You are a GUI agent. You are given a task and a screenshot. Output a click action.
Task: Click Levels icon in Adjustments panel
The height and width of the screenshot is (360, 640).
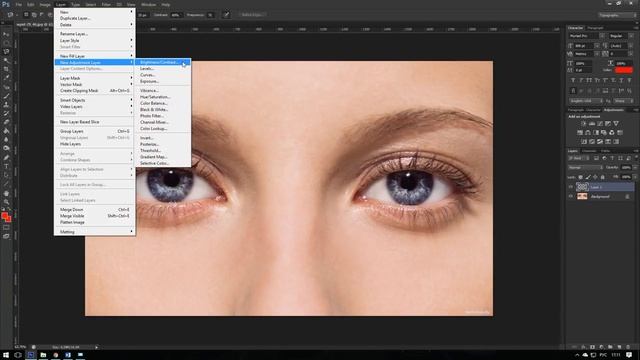pyautogui.click(x=592, y=124)
